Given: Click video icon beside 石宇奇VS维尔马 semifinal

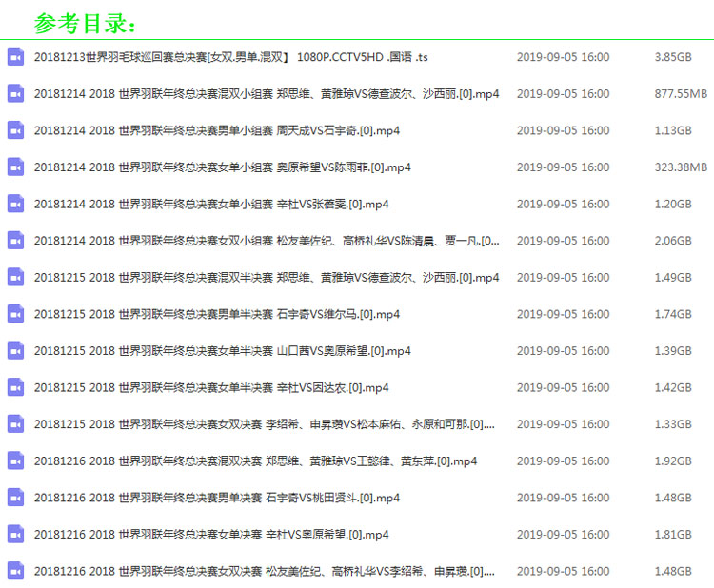Looking at the screenshot, I should (x=15, y=314).
